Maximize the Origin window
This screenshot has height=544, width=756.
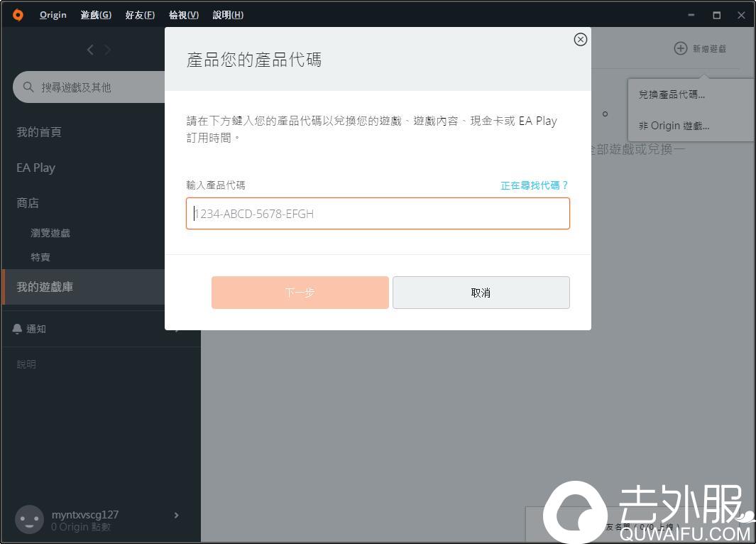point(716,15)
